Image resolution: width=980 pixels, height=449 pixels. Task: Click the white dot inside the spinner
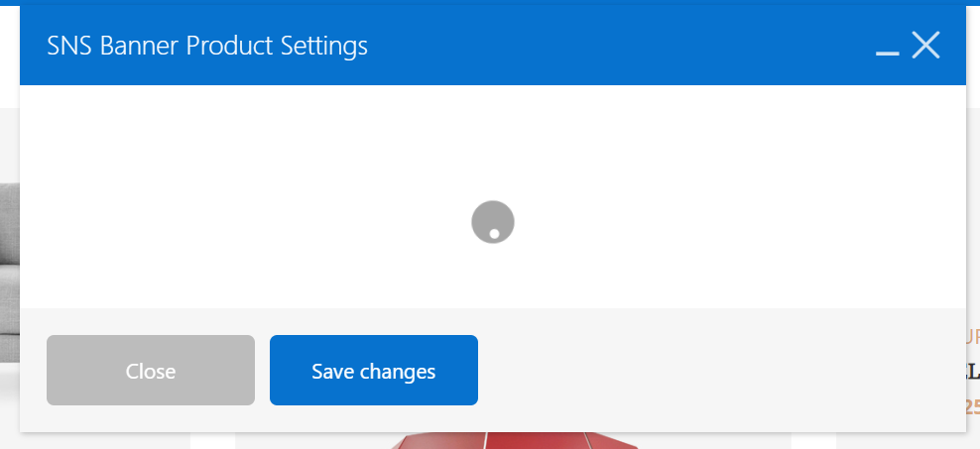(x=494, y=234)
